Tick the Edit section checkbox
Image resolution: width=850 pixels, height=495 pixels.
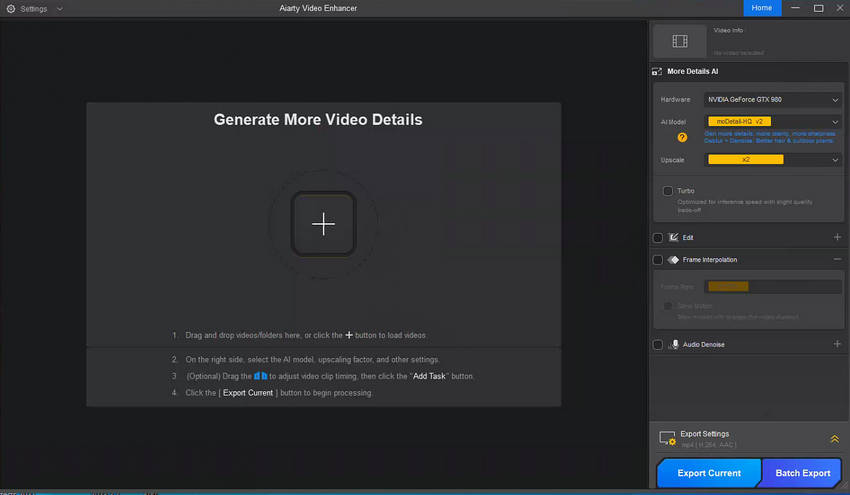coord(658,237)
